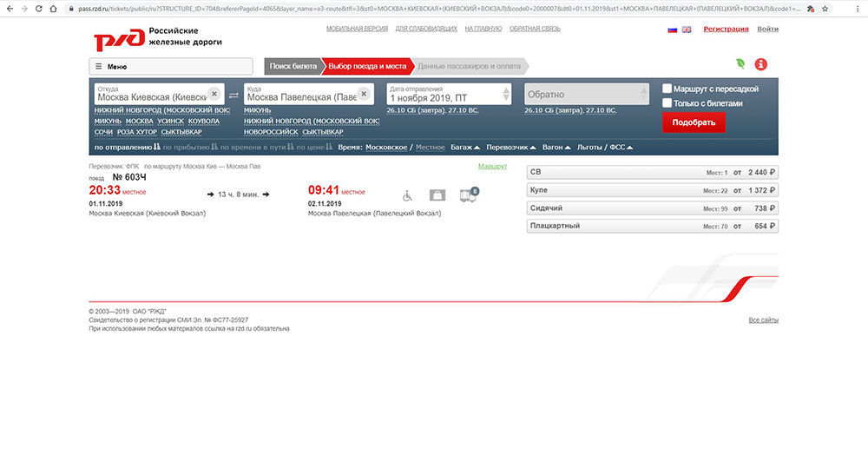Screen dimensions: 868x455
Task: Click wheelchair accessibility icon for train 603Ч
Action: click(x=407, y=195)
